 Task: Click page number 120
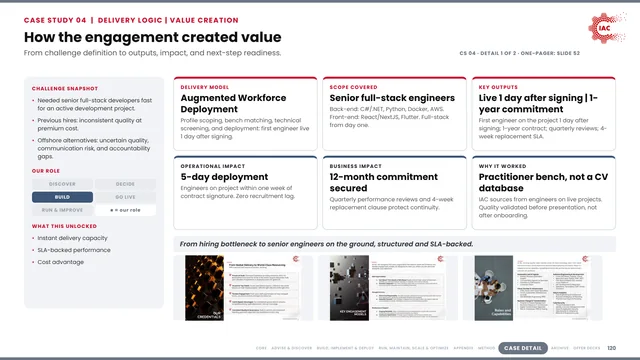[x=611, y=348]
